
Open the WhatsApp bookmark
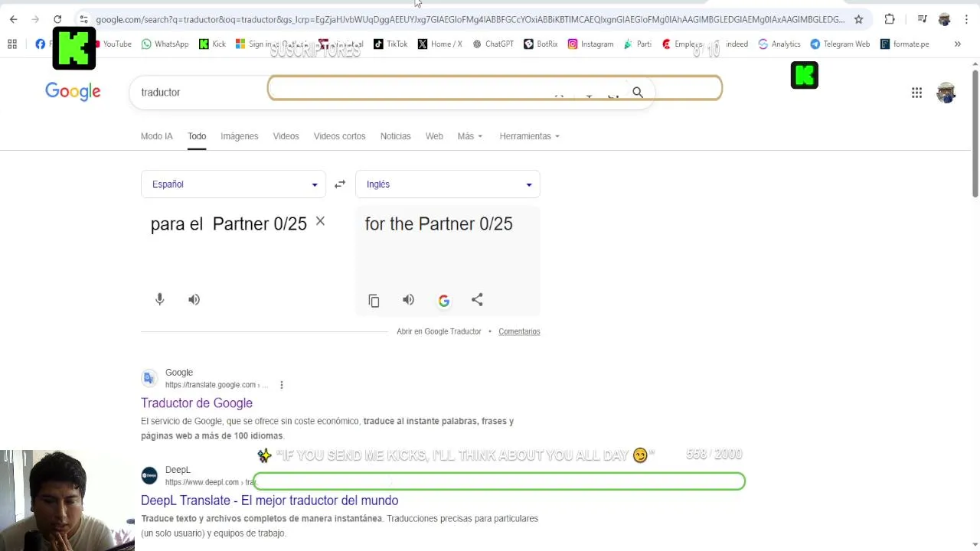(165, 44)
